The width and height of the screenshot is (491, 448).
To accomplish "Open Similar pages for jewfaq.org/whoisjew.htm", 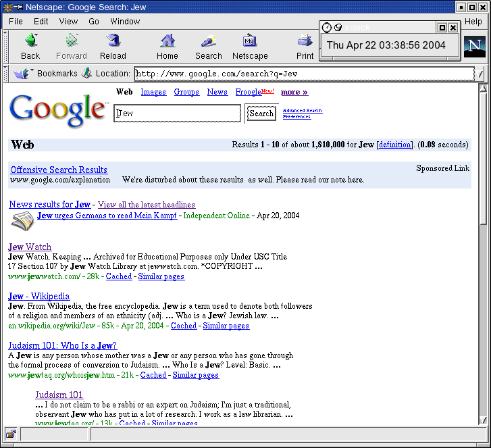I will pos(196,375).
